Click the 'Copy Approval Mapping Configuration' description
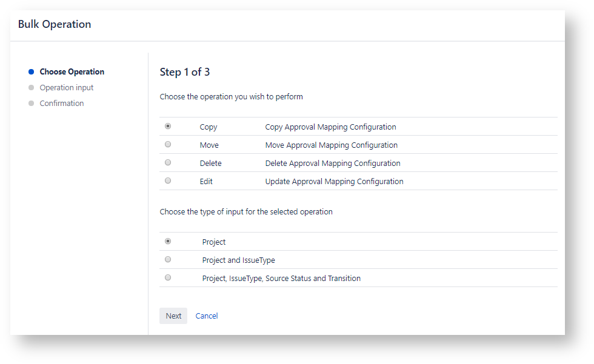The width and height of the screenshot is (594, 364). [330, 127]
